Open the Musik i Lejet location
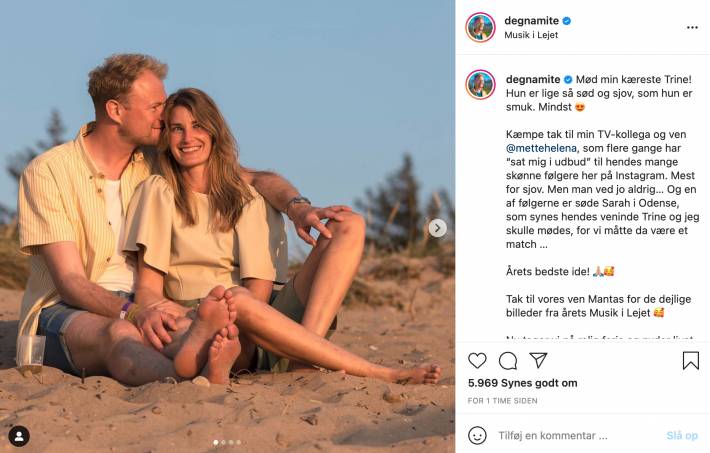Viewport: 710px width, 453px height. [x=531, y=35]
